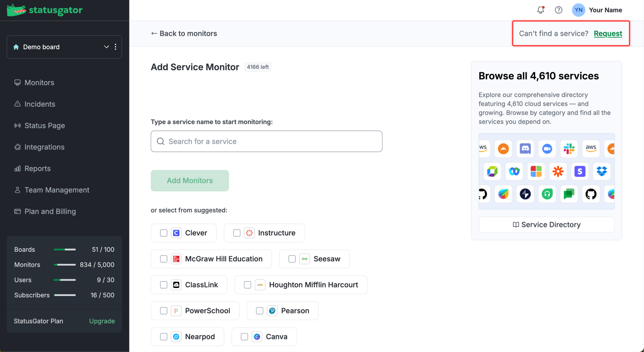Click the ClassLink cloud logo
The width and height of the screenshot is (644, 352).
[x=176, y=285]
